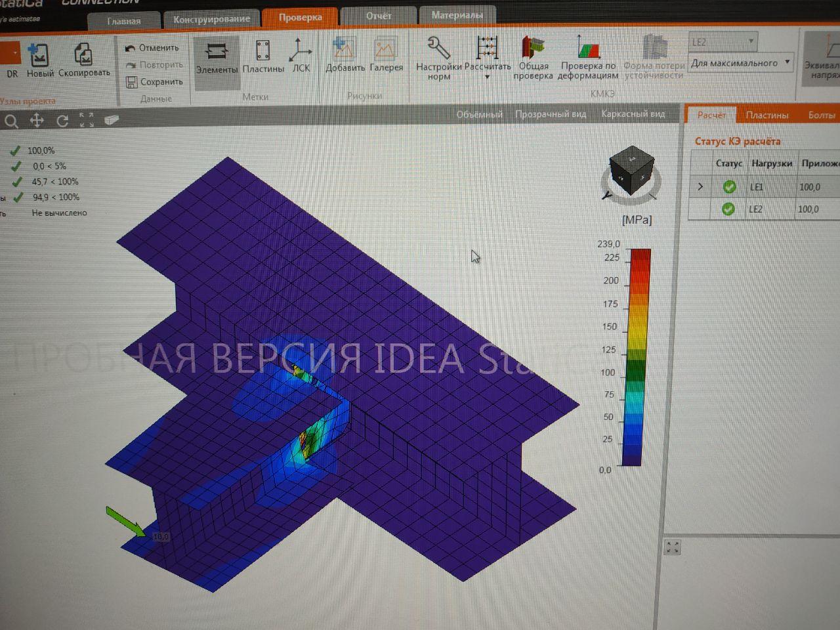Image resolution: width=840 pixels, height=630 pixels.
Task: Switch to Прозрачный вид transparent view
Action: pyautogui.click(x=551, y=114)
